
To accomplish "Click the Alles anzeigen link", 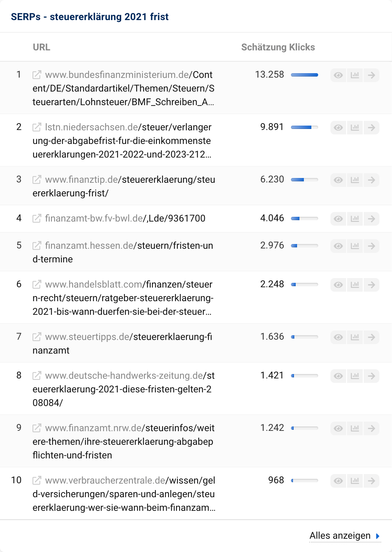I will [340, 536].
